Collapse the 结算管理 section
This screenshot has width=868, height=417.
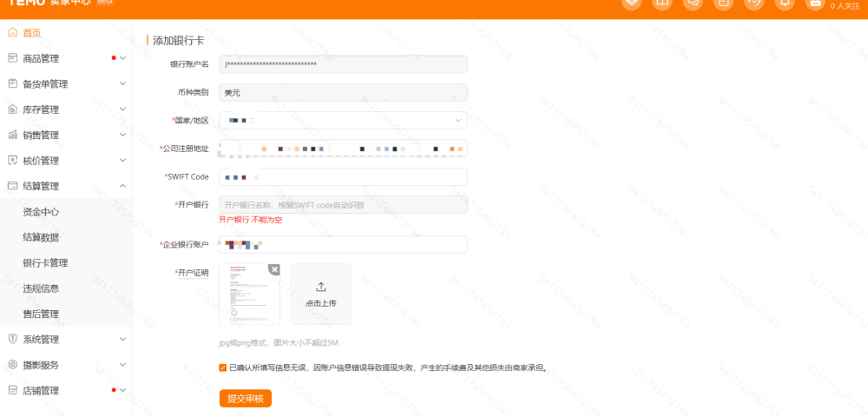pos(122,186)
